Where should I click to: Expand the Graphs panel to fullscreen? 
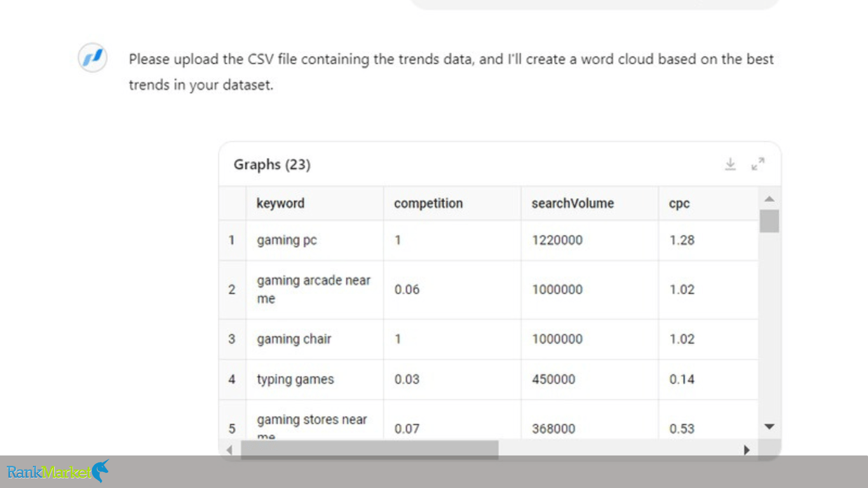757,164
